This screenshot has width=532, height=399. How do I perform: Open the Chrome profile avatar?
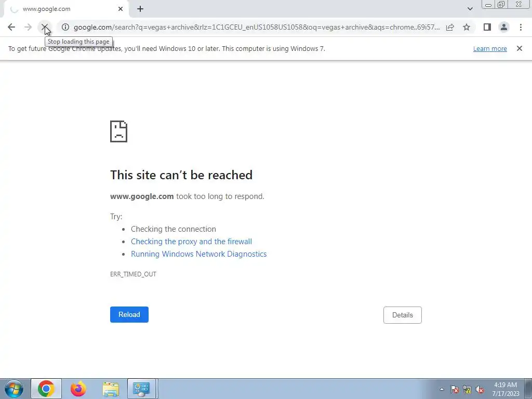(x=504, y=27)
